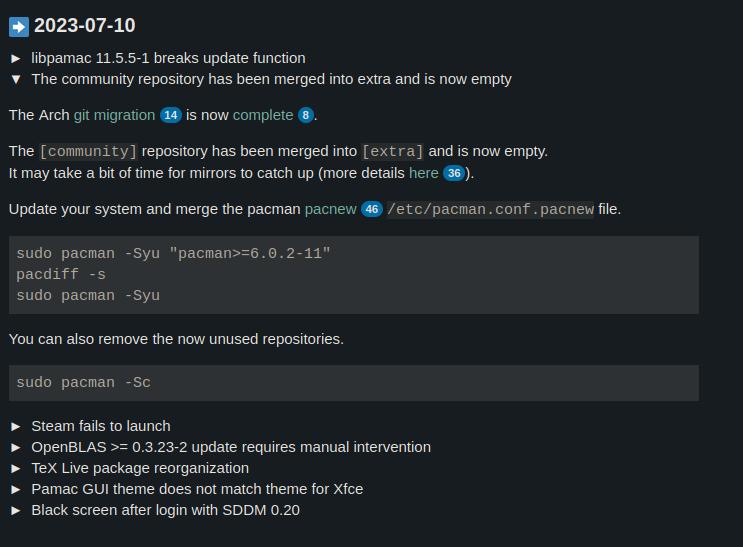The height and width of the screenshot is (547, 743).
Task: Click the blue arrow icon beside 2023-07-10
Action: (x=19, y=26)
